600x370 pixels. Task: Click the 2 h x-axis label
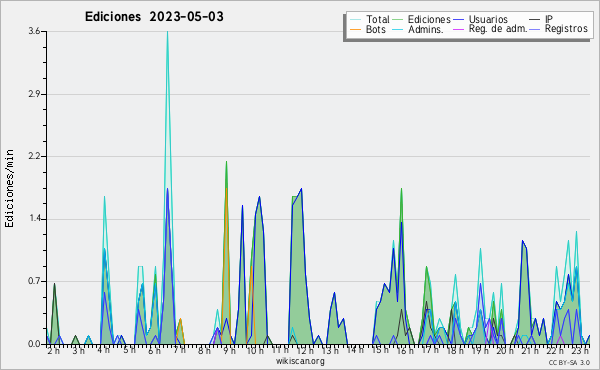[x=54, y=350]
